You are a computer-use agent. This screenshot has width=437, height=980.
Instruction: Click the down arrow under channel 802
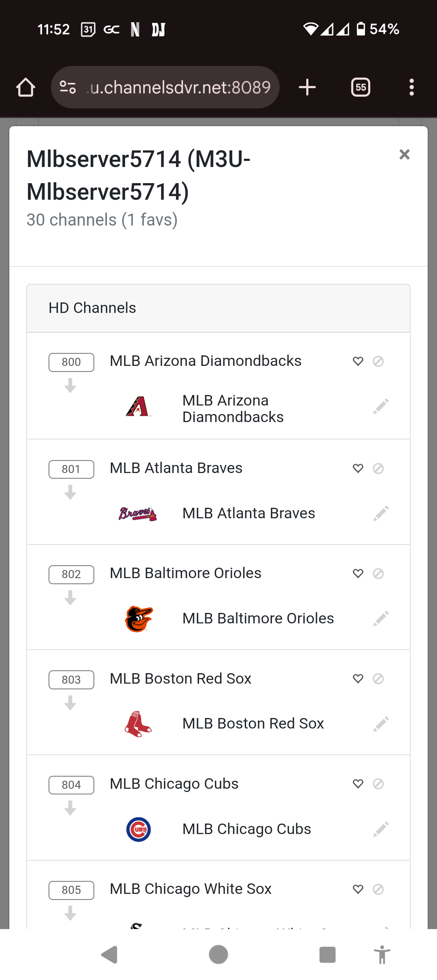[x=70, y=598]
